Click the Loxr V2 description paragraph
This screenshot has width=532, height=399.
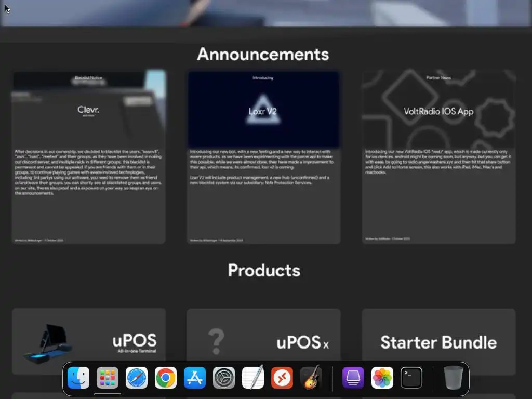pos(261,167)
